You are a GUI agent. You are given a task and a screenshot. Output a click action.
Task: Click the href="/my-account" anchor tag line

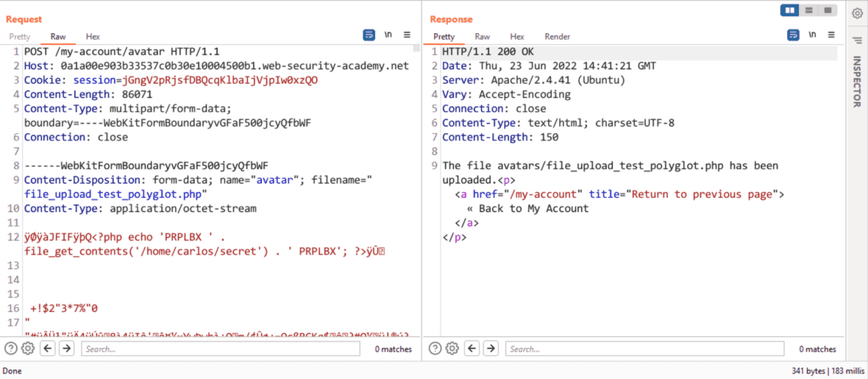(619, 194)
